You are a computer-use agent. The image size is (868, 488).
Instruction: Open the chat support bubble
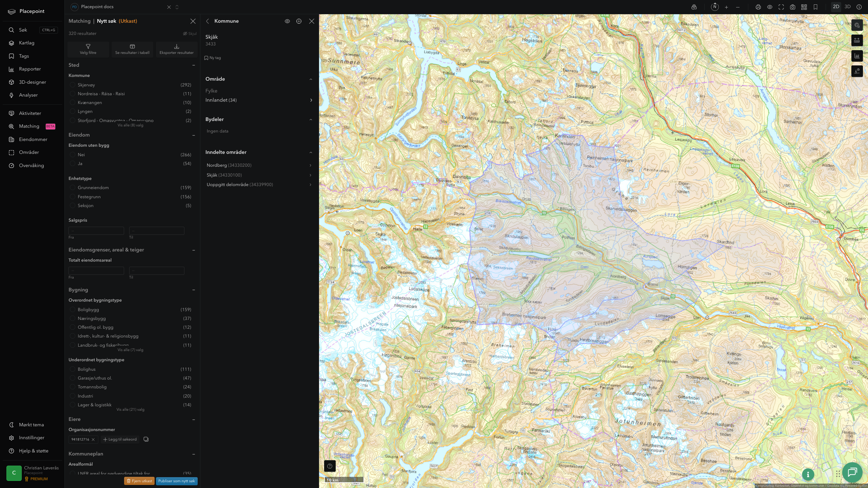tap(852, 472)
